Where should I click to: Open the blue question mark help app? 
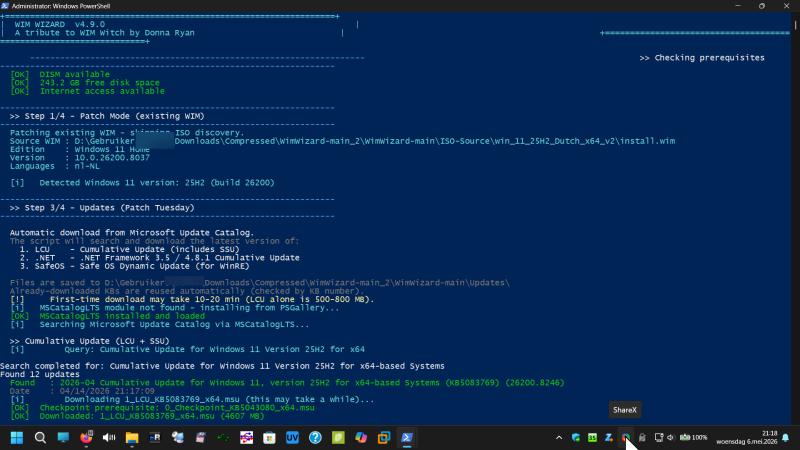315,438
